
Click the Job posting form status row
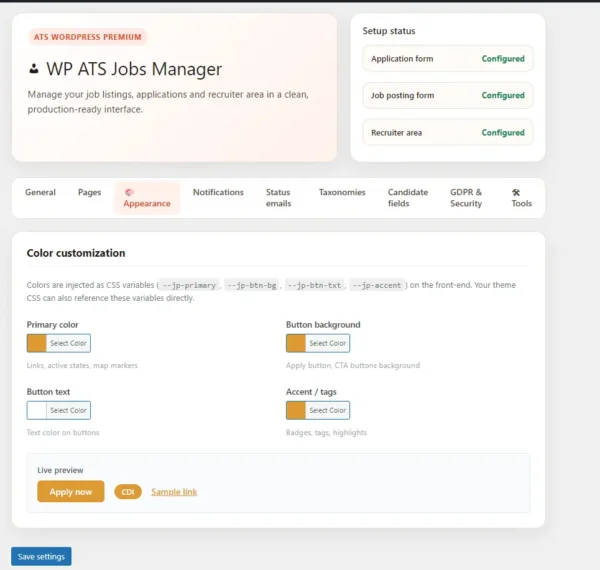[448, 95]
